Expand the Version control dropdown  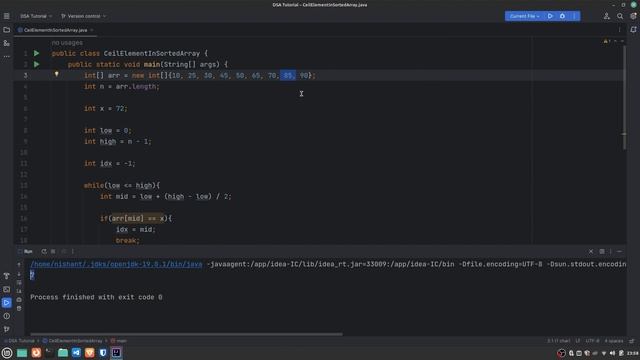click(83, 16)
